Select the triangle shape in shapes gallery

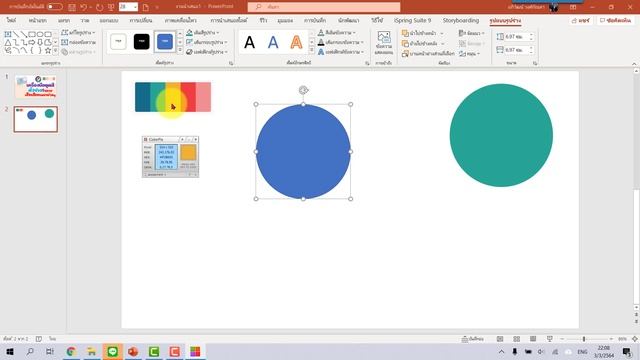[8, 42]
